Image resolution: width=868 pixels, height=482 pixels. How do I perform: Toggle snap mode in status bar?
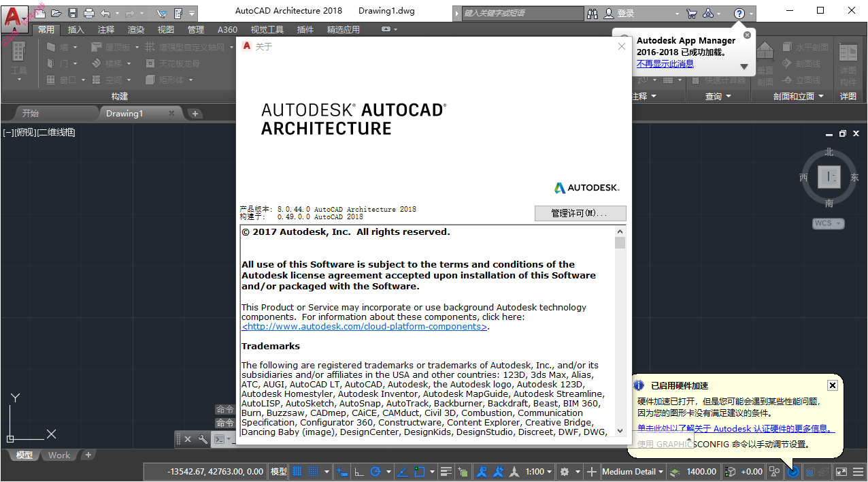point(314,471)
